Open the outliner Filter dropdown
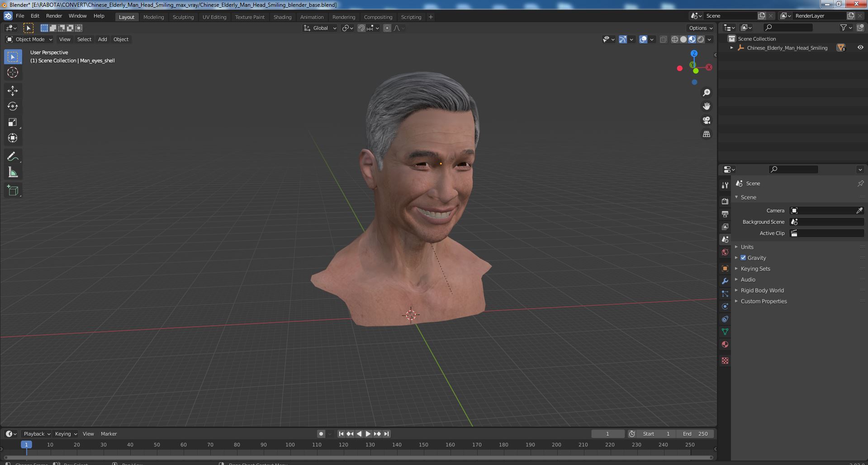The height and width of the screenshot is (465, 868). pyautogui.click(x=846, y=28)
